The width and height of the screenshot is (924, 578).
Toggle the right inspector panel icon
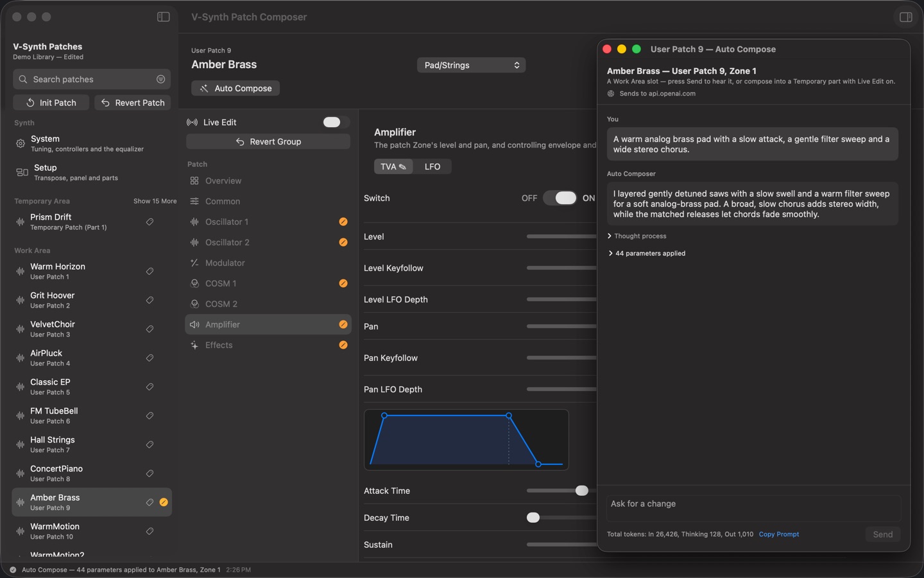pyautogui.click(x=906, y=17)
